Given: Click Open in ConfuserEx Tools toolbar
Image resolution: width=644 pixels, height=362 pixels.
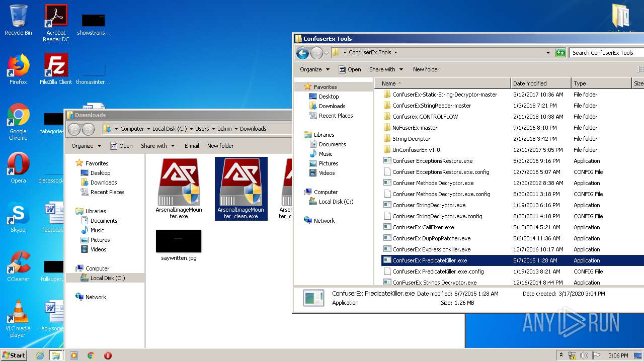Looking at the screenshot, I should coord(350,69).
